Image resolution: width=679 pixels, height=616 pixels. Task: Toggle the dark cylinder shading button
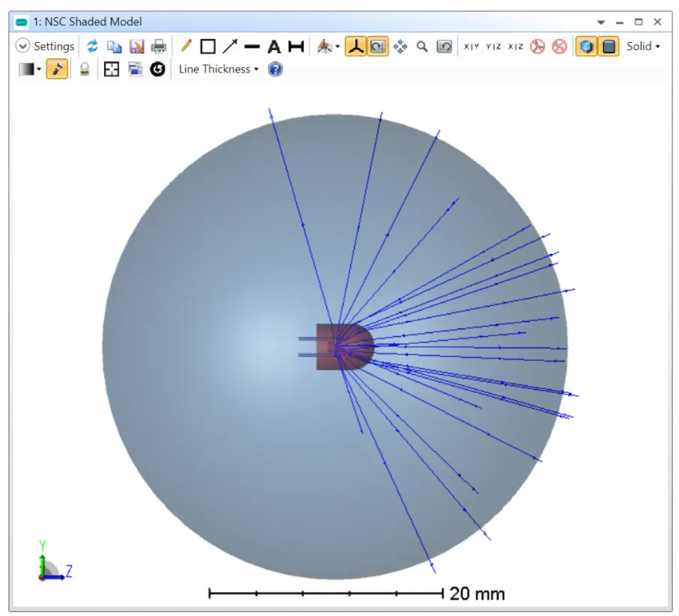click(609, 46)
